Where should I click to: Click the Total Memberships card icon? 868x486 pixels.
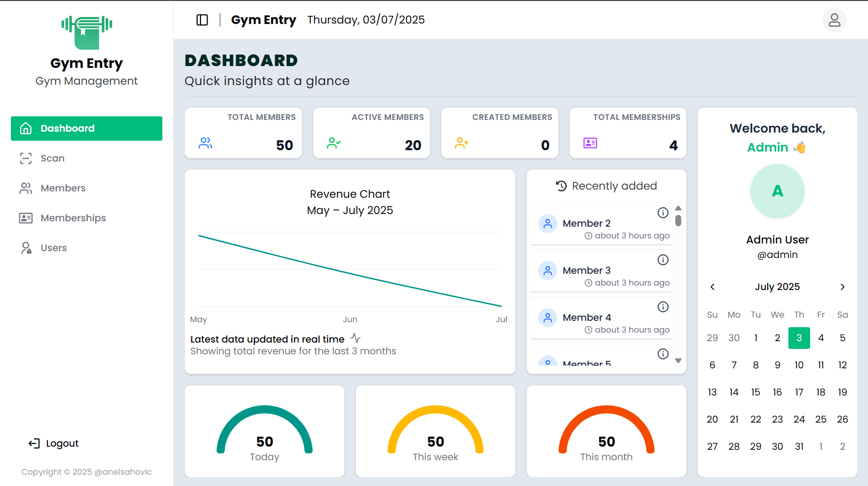coord(590,143)
